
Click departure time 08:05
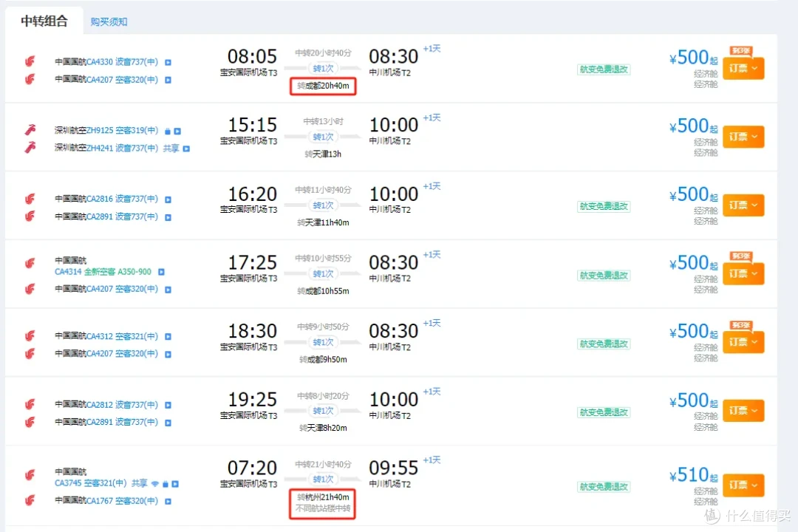tap(252, 56)
